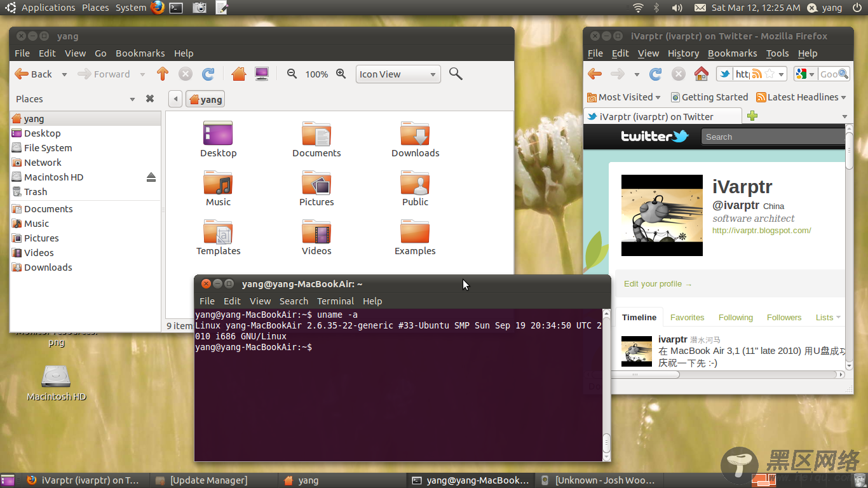The width and height of the screenshot is (868, 488).
Task: Reload page in Firefox
Action: 656,74
